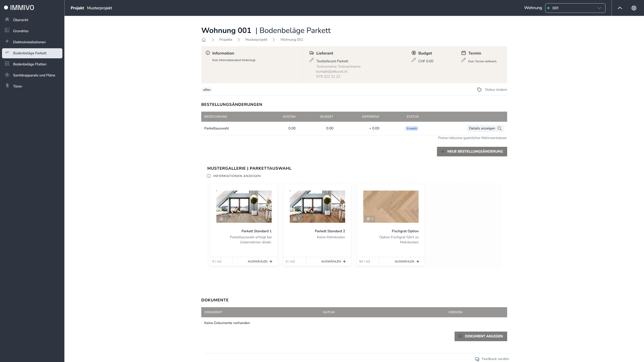Open Grundriss in the sidebar

[x=21, y=31]
